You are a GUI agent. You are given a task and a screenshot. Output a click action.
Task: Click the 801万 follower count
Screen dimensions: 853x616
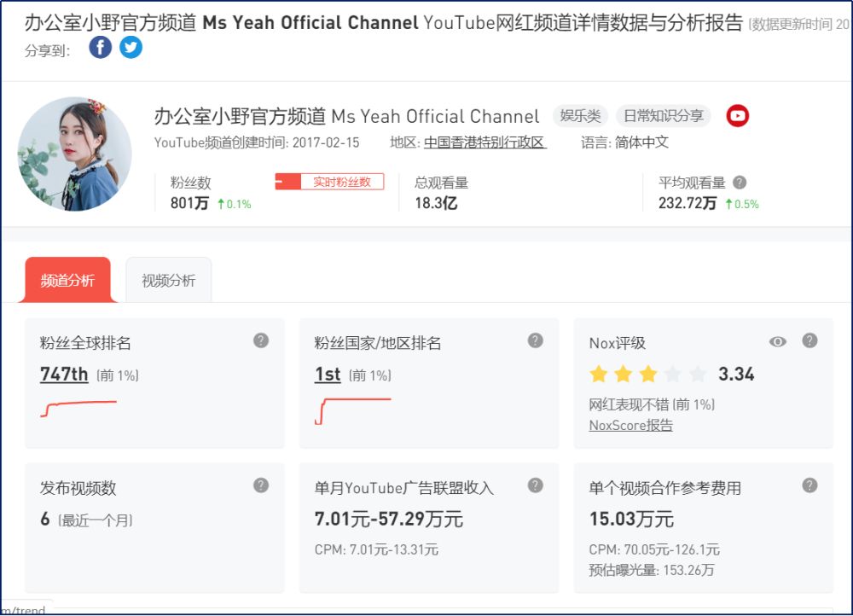(x=189, y=203)
